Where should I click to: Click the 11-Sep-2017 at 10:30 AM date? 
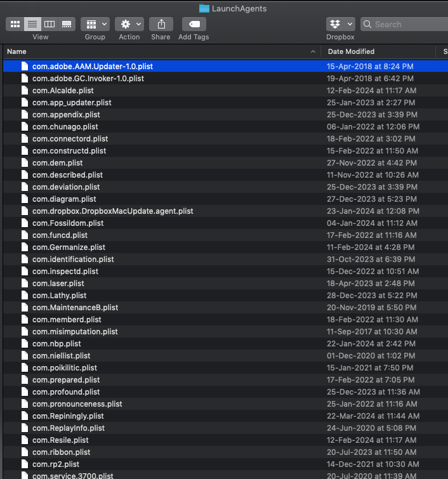pos(372,332)
